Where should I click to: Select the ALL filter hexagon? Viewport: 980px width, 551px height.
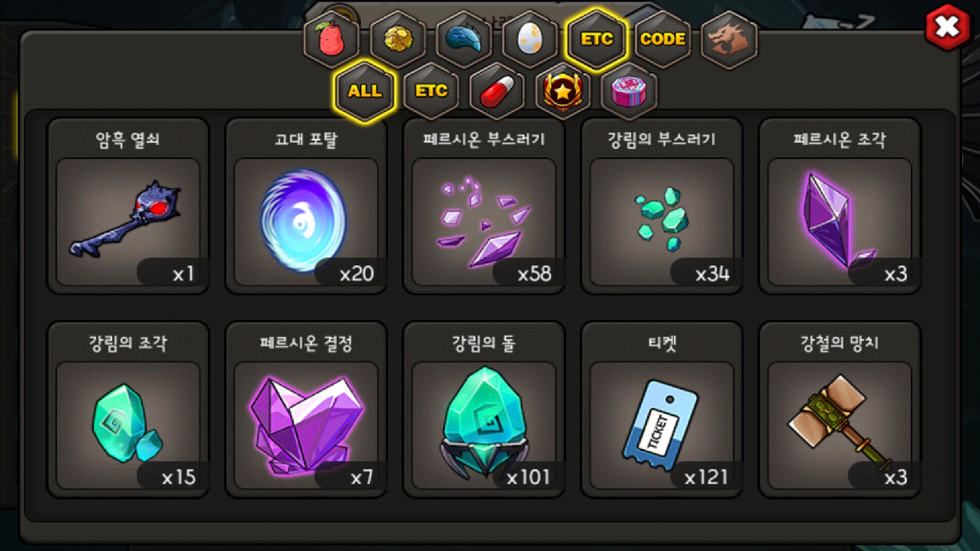pos(364,91)
